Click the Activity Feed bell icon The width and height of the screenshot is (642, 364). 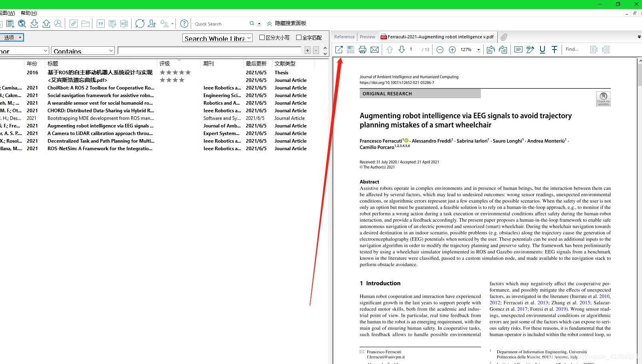(x=164, y=24)
